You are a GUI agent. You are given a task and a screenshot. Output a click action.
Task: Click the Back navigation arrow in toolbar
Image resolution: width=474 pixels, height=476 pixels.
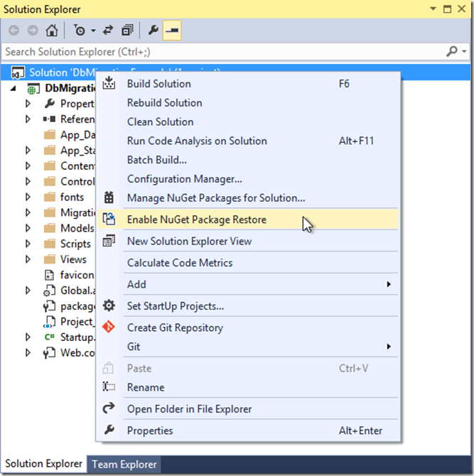tap(14, 31)
